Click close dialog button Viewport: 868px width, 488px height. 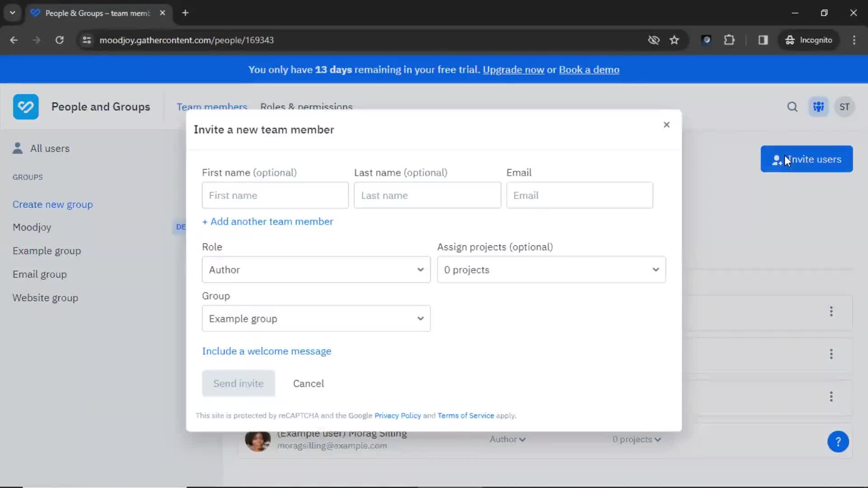[x=666, y=125]
